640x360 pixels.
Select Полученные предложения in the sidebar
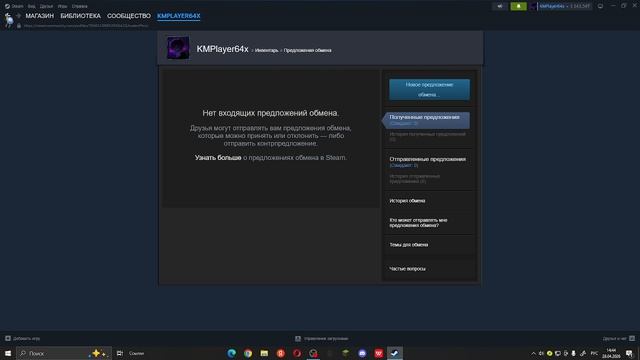point(427,120)
